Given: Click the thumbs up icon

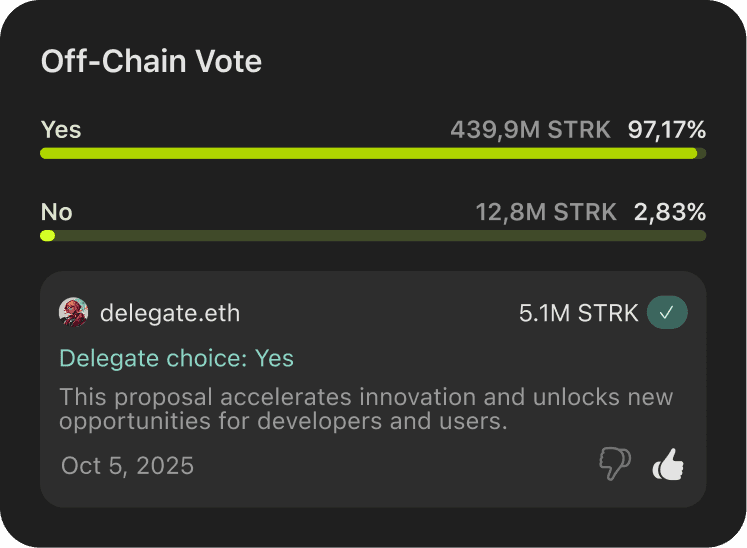Looking at the screenshot, I should point(668,464).
